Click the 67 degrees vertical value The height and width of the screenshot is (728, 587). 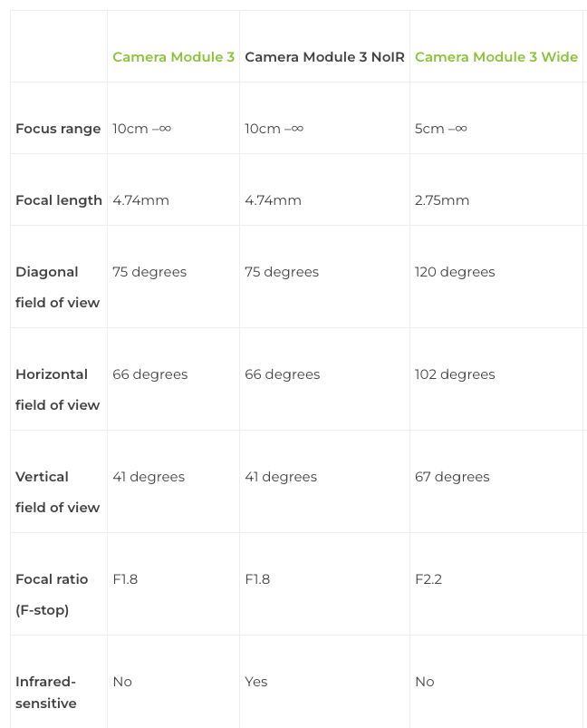[452, 477]
